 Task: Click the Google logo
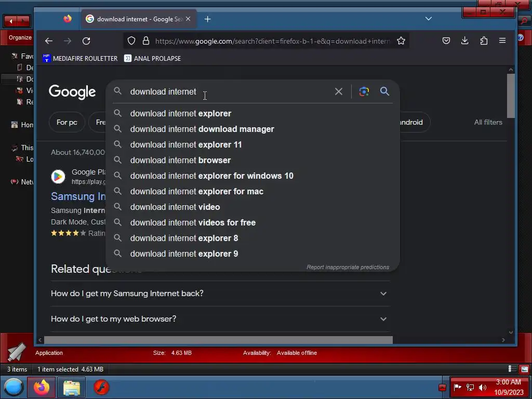(x=72, y=91)
